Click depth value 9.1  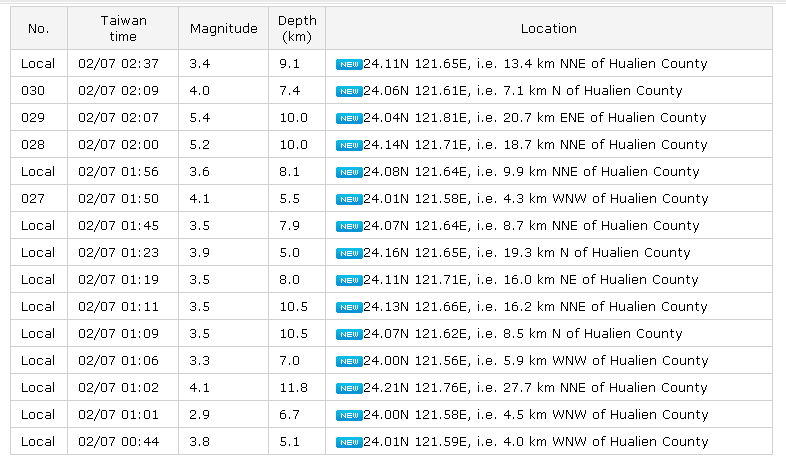(x=289, y=64)
